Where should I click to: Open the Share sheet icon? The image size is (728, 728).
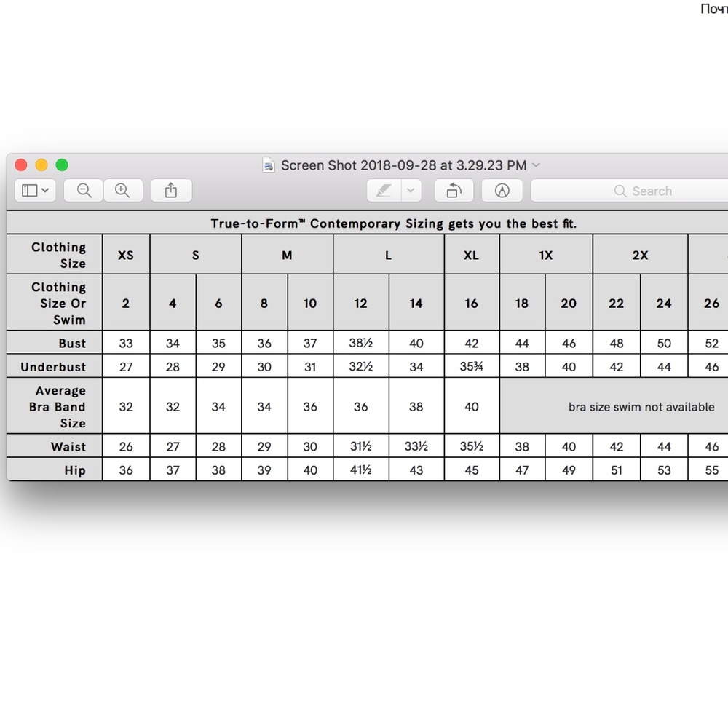coord(171,191)
